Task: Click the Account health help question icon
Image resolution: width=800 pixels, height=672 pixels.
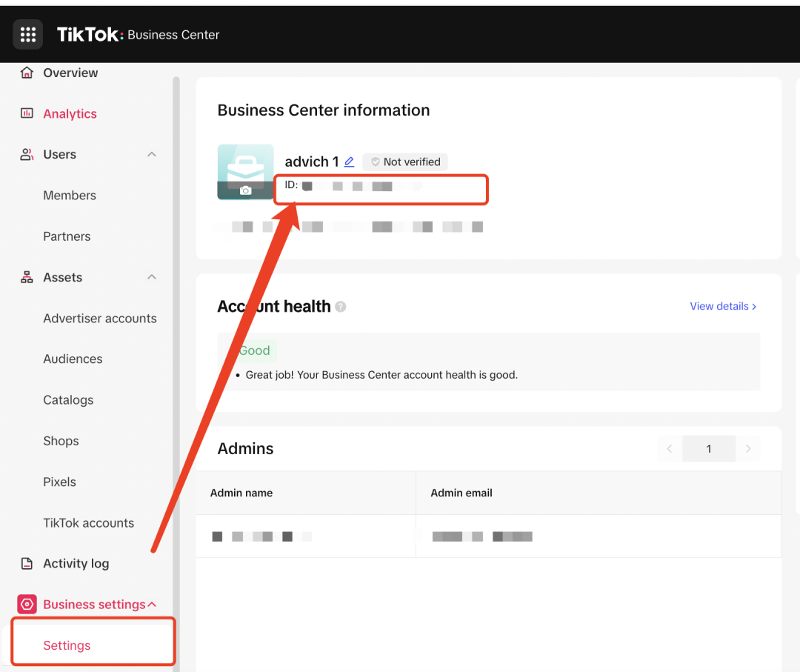Action: 341,307
